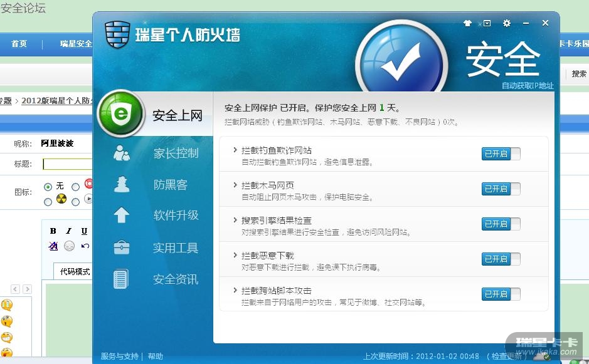589x364 pixels.
Task: Open 帮助 link at the bottom
Action: (x=155, y=356)
